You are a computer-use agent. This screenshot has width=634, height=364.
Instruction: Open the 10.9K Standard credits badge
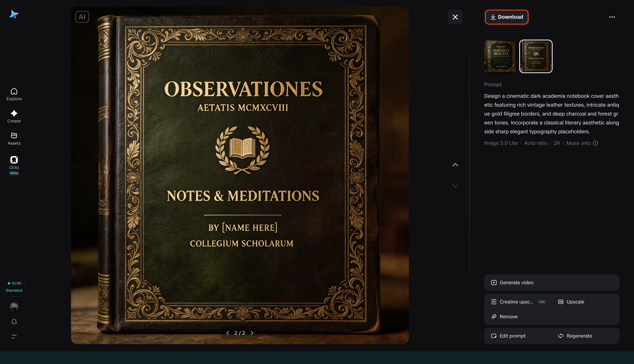[x=14, y=287]
